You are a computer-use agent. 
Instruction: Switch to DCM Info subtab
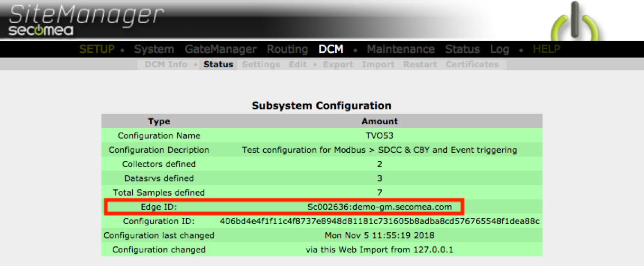[x=166, y=65]
